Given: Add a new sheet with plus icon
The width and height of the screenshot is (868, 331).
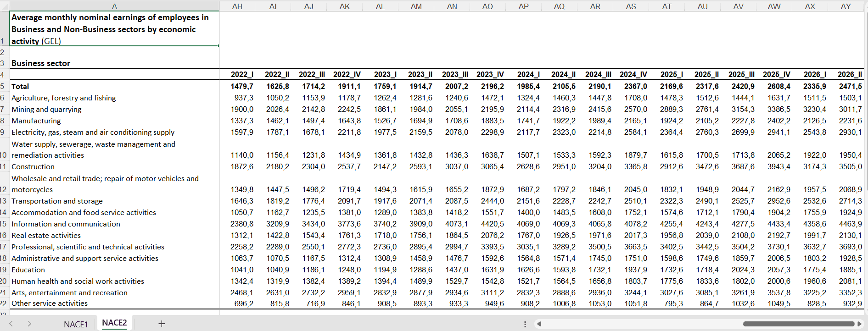Looking at the screenshot, I should [x=162, y=324].
